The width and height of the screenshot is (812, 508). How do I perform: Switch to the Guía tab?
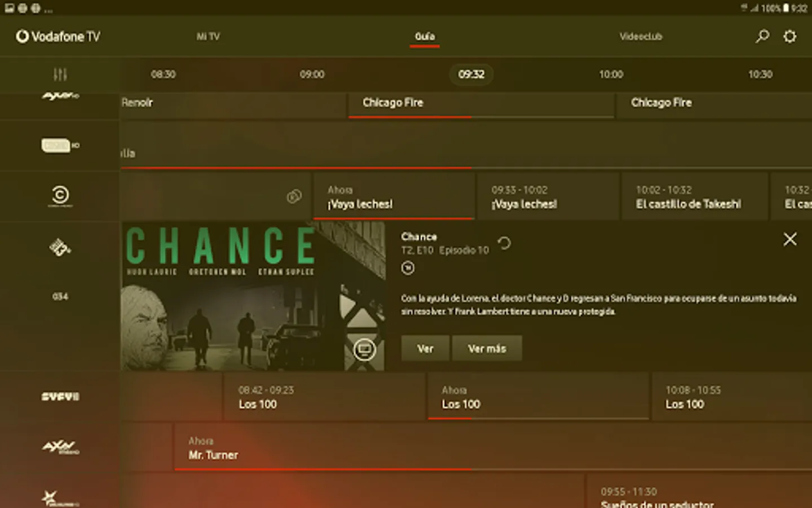[x=425, y=37]
